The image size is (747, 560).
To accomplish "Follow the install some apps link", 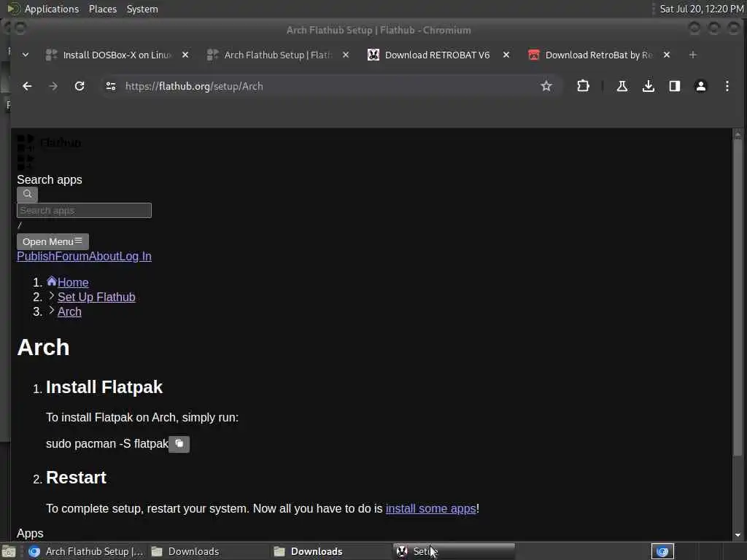I will (430, 508).
